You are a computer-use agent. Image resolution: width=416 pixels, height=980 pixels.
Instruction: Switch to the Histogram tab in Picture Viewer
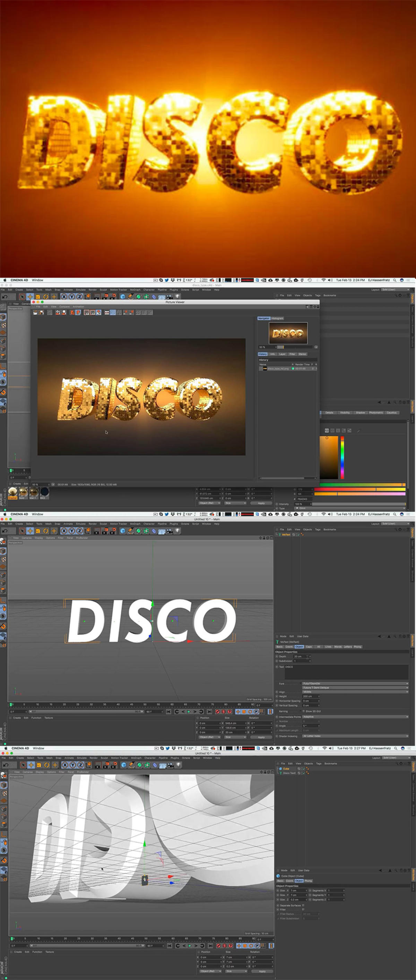point(278,318)
